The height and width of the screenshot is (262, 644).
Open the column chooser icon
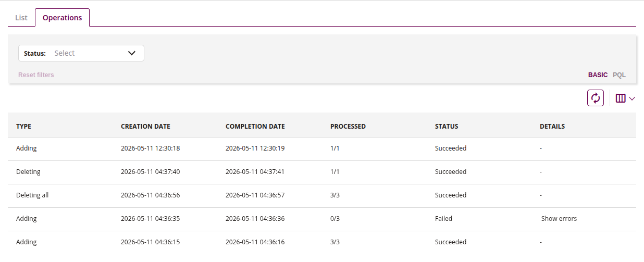point(621,98)
